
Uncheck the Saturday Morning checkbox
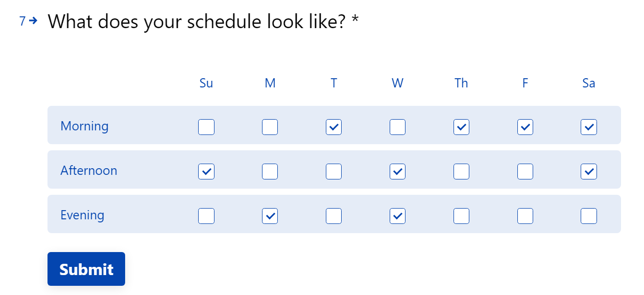point(588,127)
